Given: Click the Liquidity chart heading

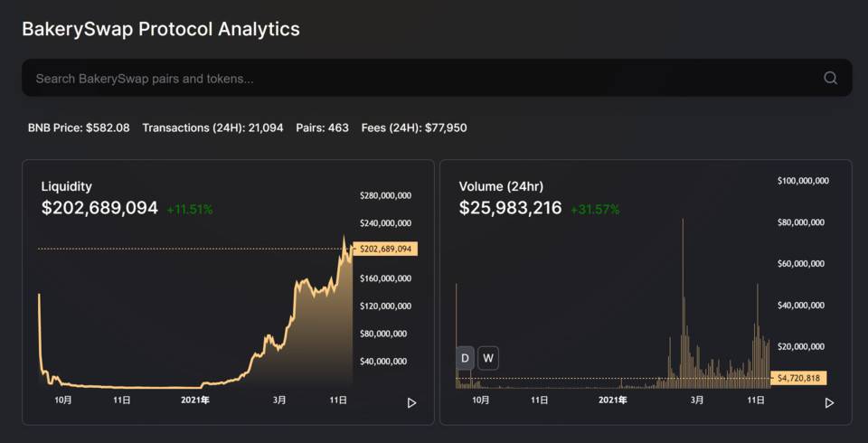Looking at the screenshot, I should click(x=66, y=186).
